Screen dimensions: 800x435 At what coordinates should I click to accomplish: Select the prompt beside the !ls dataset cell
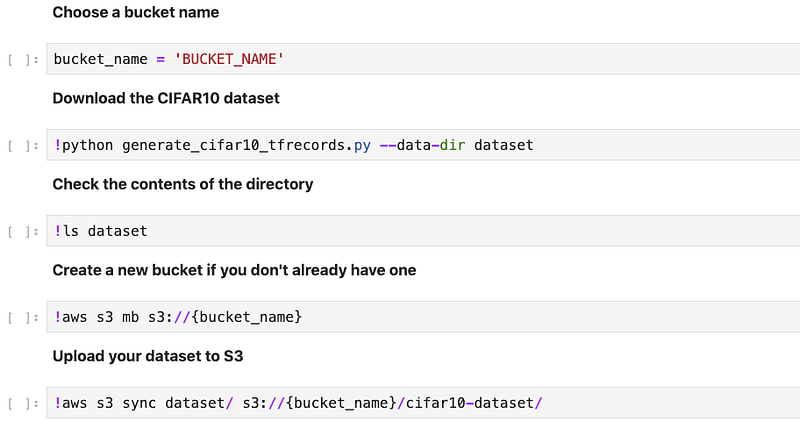(23, 232)
